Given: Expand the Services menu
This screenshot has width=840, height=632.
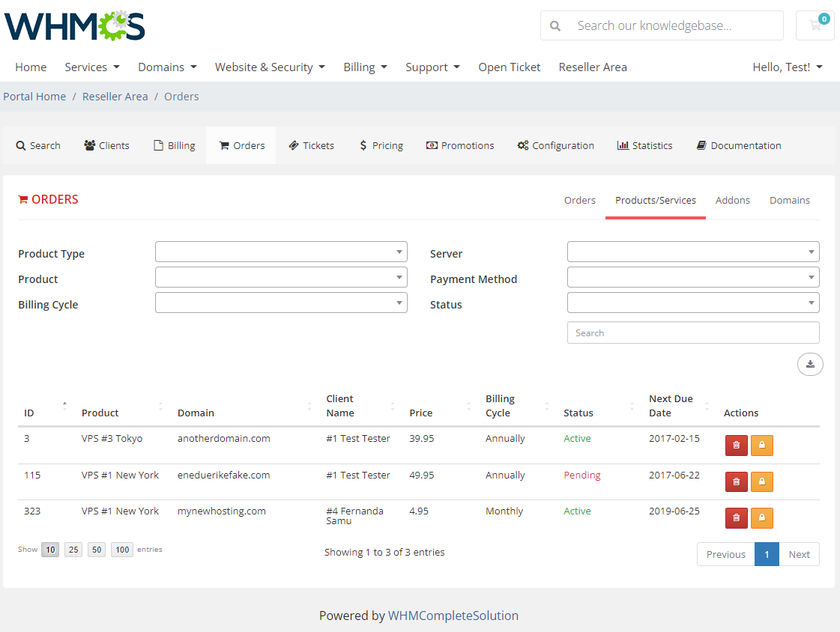Looking at the screenshot, I should (92, 67).
